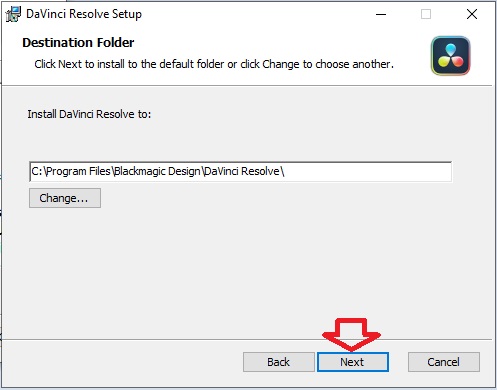Close the setup window with X
497x390 pixels.
coord(472,14)
